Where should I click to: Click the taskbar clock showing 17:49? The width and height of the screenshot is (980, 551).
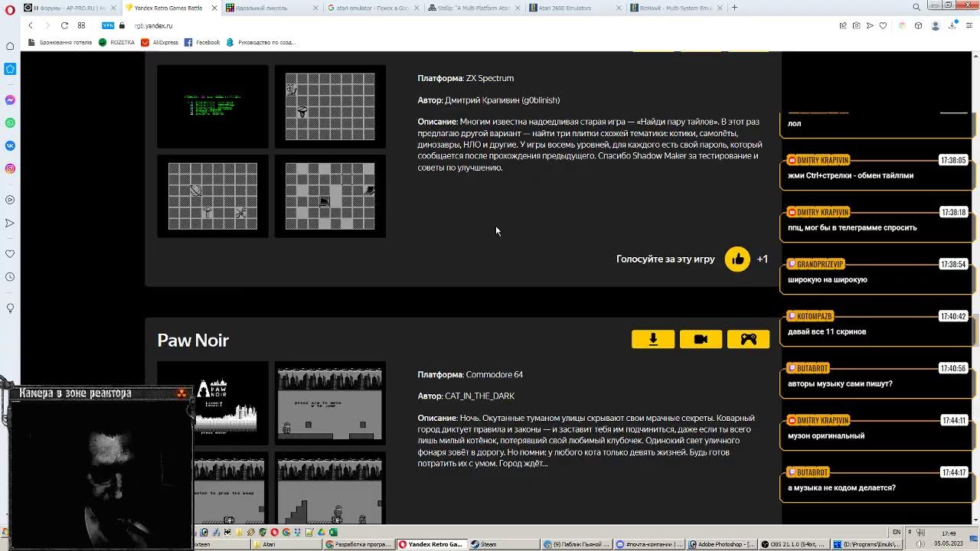949,533
